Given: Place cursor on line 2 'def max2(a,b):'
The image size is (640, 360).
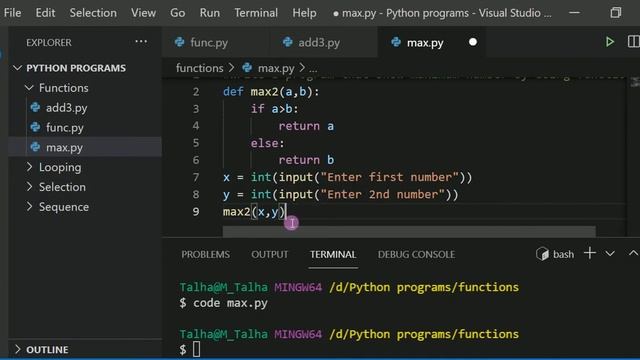Looking at the screenshot, I should point(271,92).
